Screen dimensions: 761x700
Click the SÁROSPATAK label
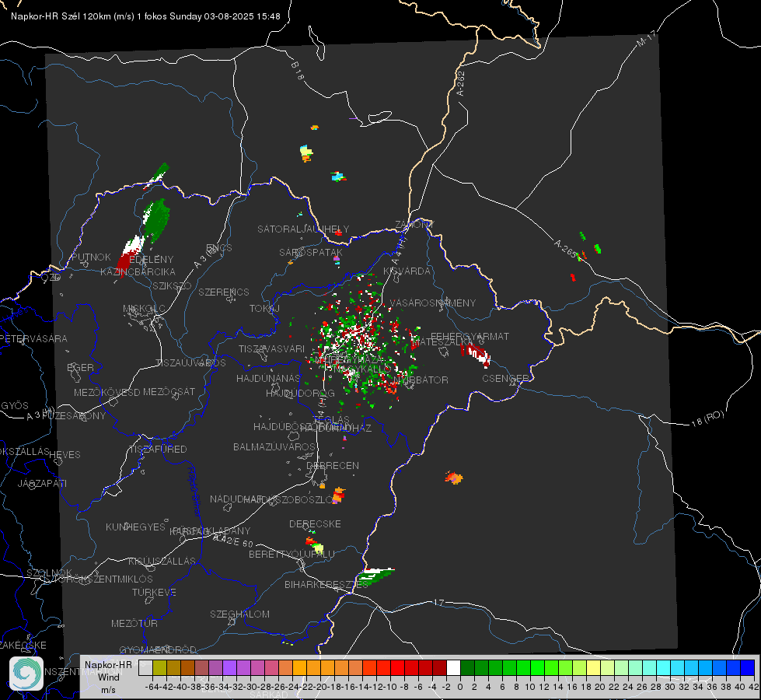point(311,252)
